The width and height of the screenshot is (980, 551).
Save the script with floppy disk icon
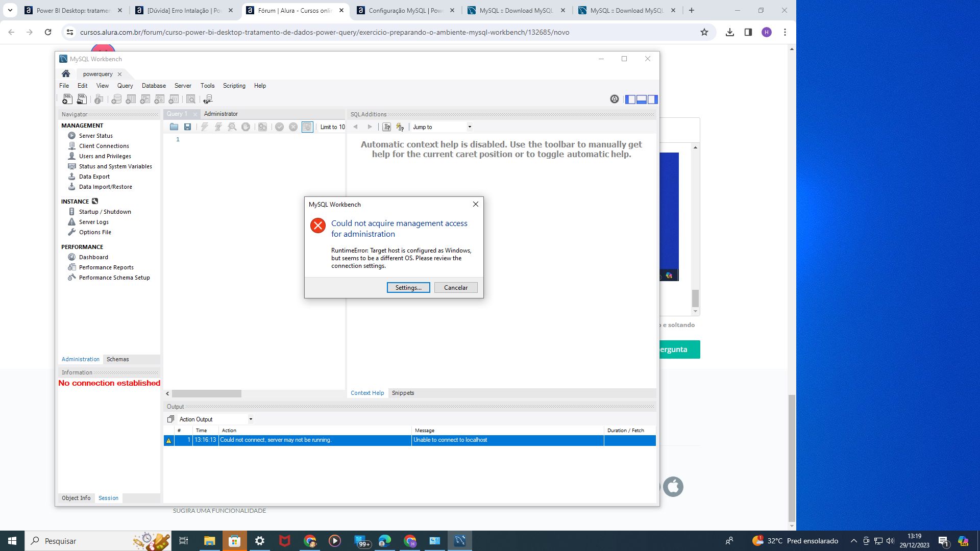click(x=187, y=127)
